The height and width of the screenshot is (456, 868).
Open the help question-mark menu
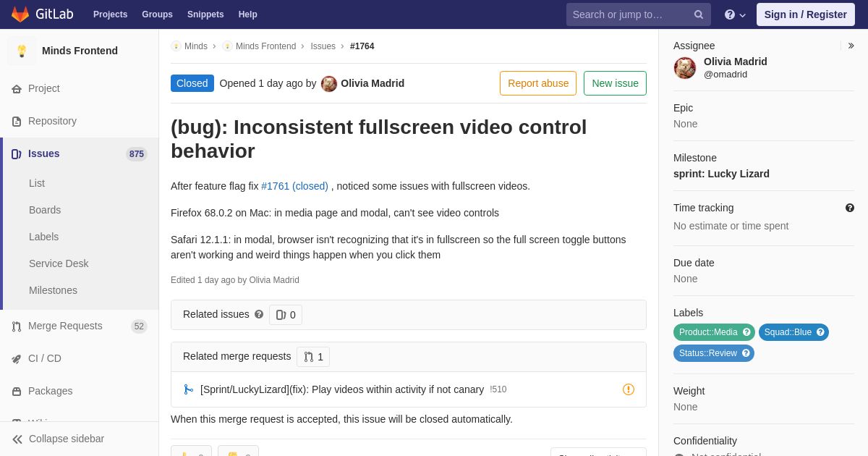pos(735,14)
